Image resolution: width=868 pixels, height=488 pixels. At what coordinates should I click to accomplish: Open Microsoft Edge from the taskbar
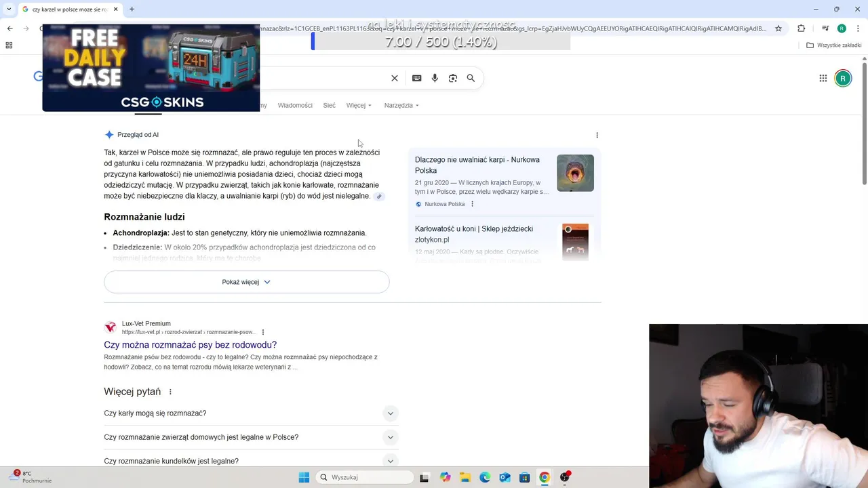click(x=485, y=477)
